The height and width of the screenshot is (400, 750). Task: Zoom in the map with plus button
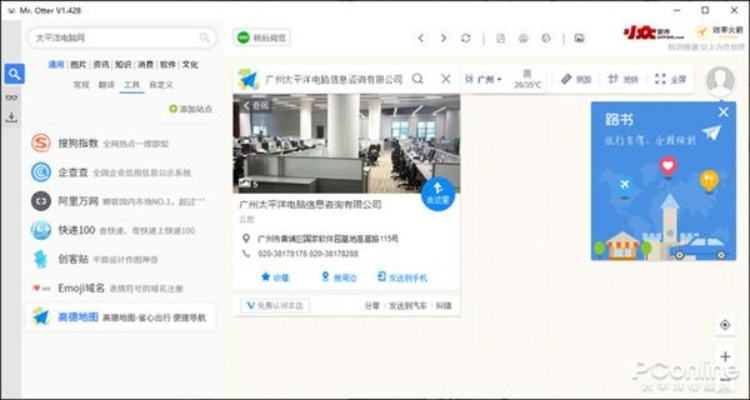(725, 356)
